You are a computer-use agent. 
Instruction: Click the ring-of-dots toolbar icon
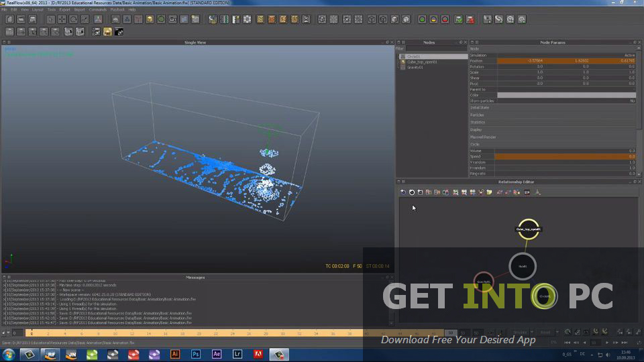(247, 19)
